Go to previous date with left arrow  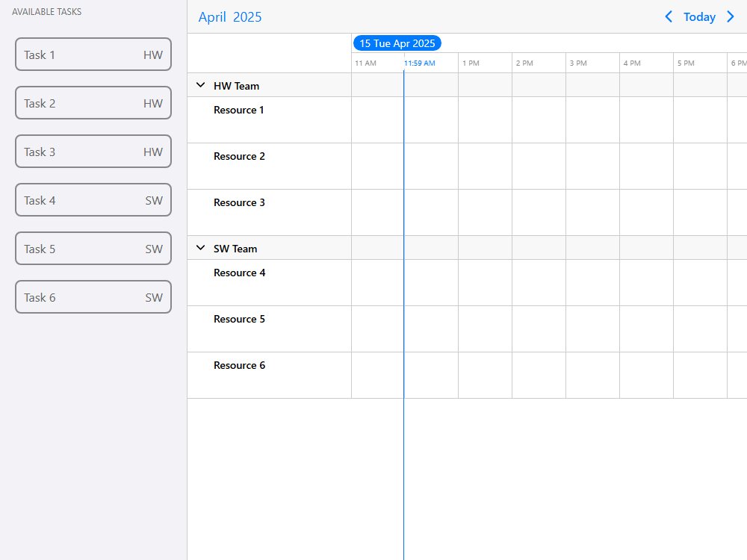(669, 16)
